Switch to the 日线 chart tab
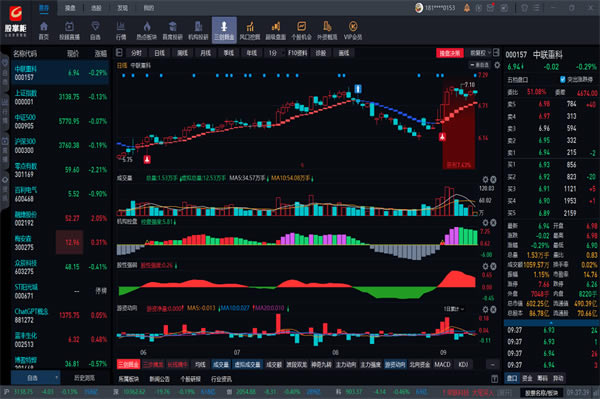The image size is (600, 399). tap(159, 53)
